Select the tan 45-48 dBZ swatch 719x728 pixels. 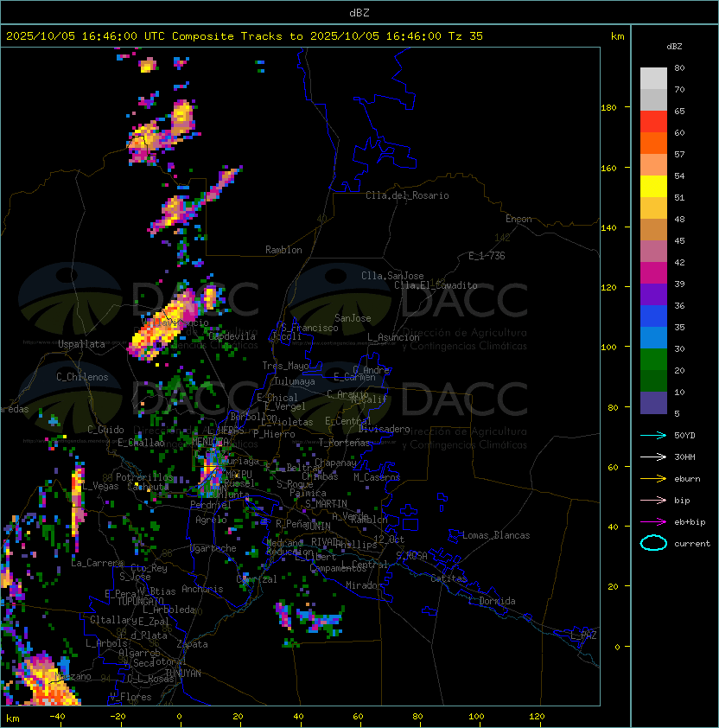coord(653,229)
